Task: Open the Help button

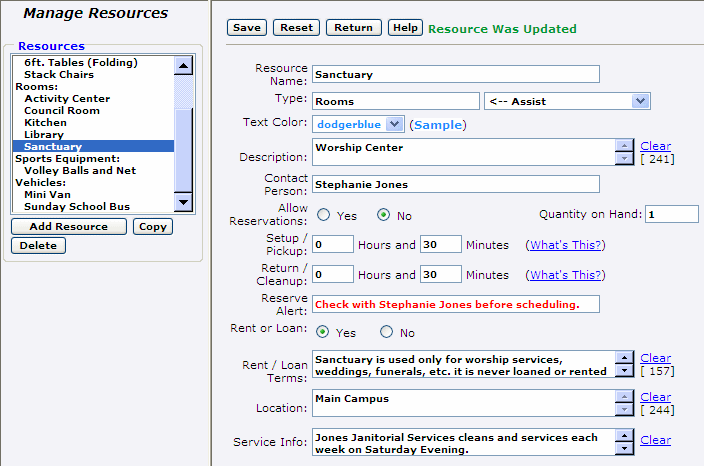Action: pos(405,28)
